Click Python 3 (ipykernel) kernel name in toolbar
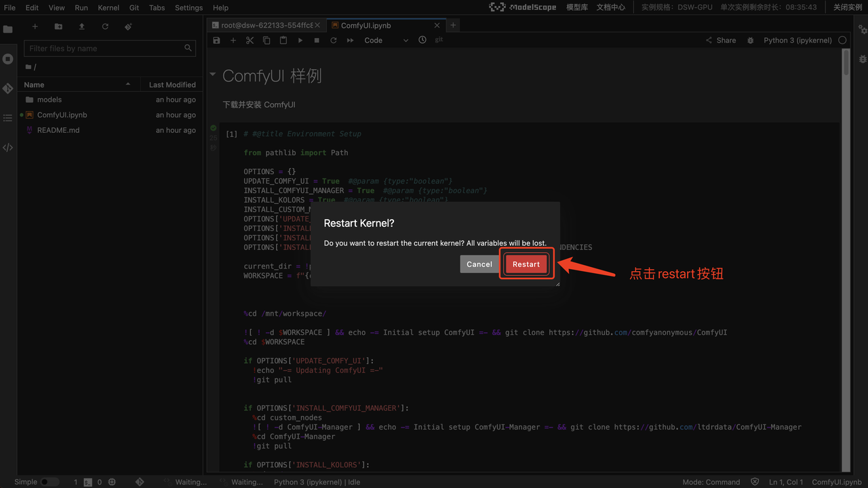 (x=797, y=40)
